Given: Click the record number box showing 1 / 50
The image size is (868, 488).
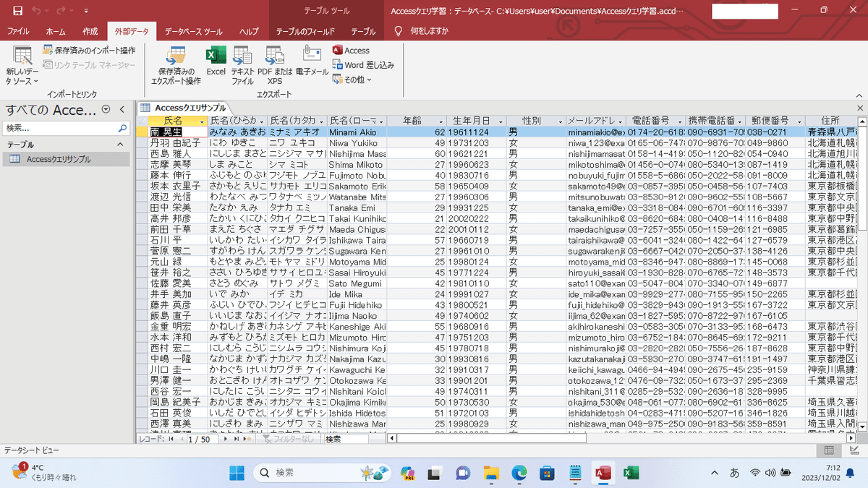Looking at the screenshot, I should coord(203,439).
